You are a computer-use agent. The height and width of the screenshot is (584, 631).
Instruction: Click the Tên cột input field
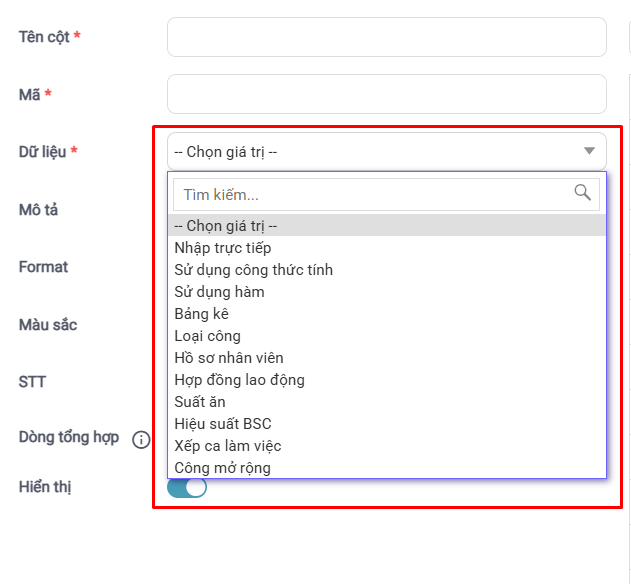click(x=387, y=37)
